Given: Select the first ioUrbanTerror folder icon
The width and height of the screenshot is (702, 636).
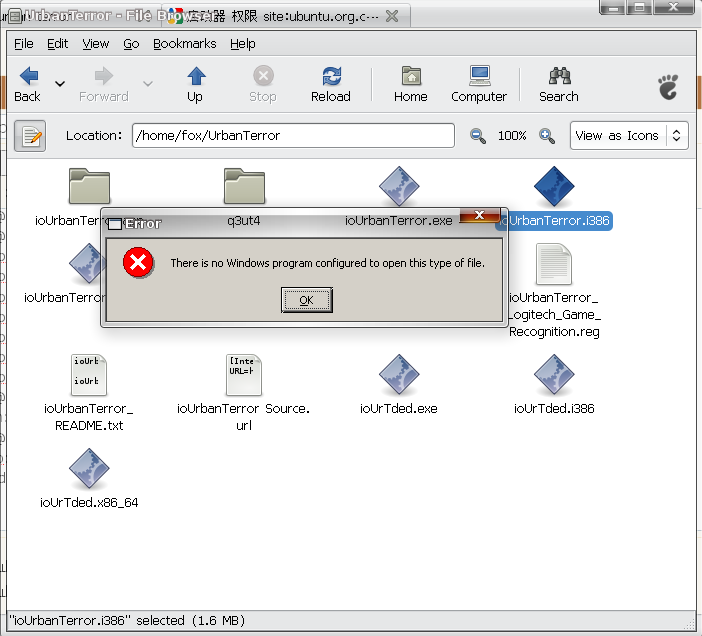Looking at the screenshot, I should [89, 186].
